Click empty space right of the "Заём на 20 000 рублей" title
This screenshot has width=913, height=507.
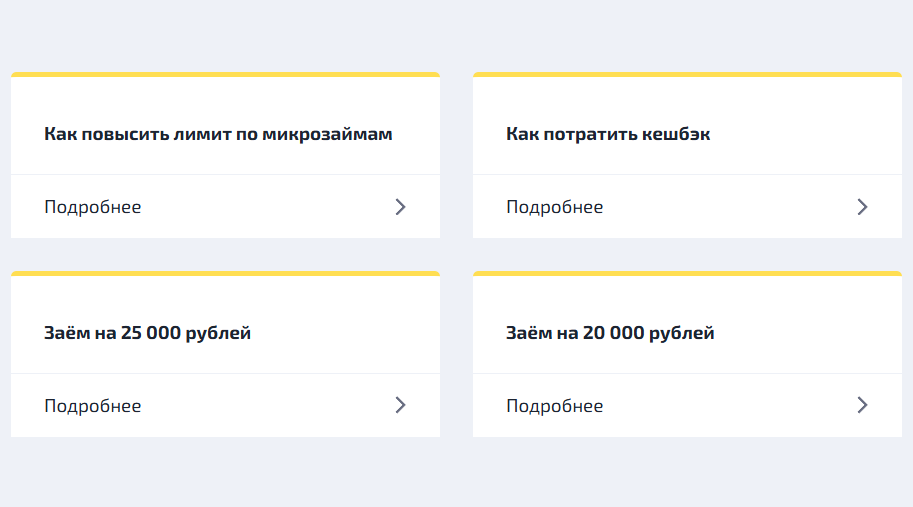pyautogui.click(x=800, y=333)
